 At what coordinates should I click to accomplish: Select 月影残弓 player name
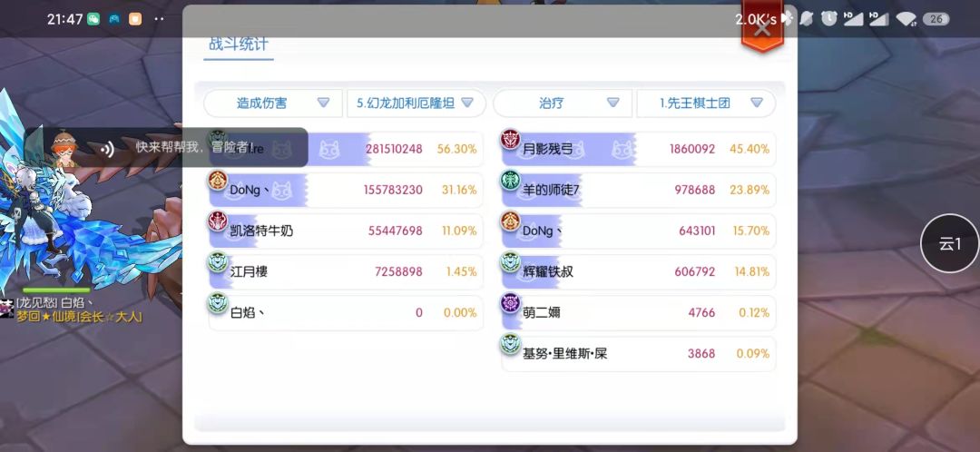pyautogui.click(x=547, y=149)
